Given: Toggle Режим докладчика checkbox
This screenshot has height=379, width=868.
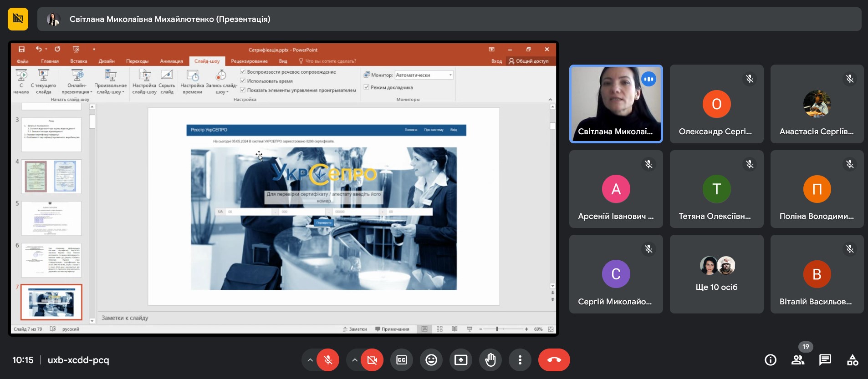Looking at the screenshot, I should (x=367, y=87).
